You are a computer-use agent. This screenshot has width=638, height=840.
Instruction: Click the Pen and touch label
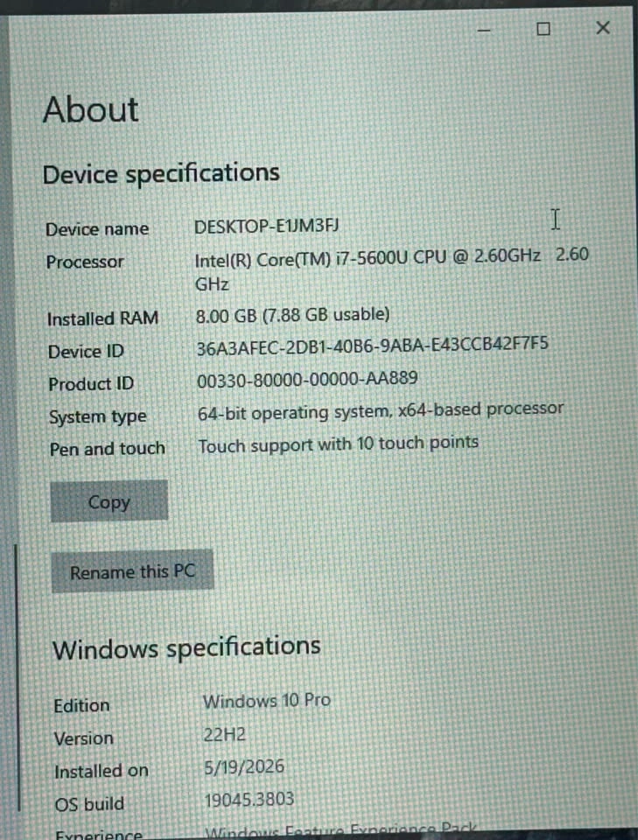pyautogui.click(x=107, y=448)
